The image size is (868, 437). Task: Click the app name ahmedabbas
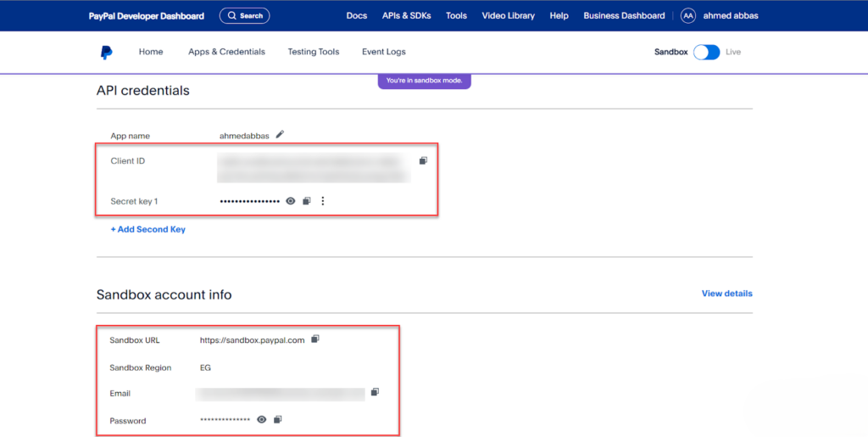tap(244, 136)
